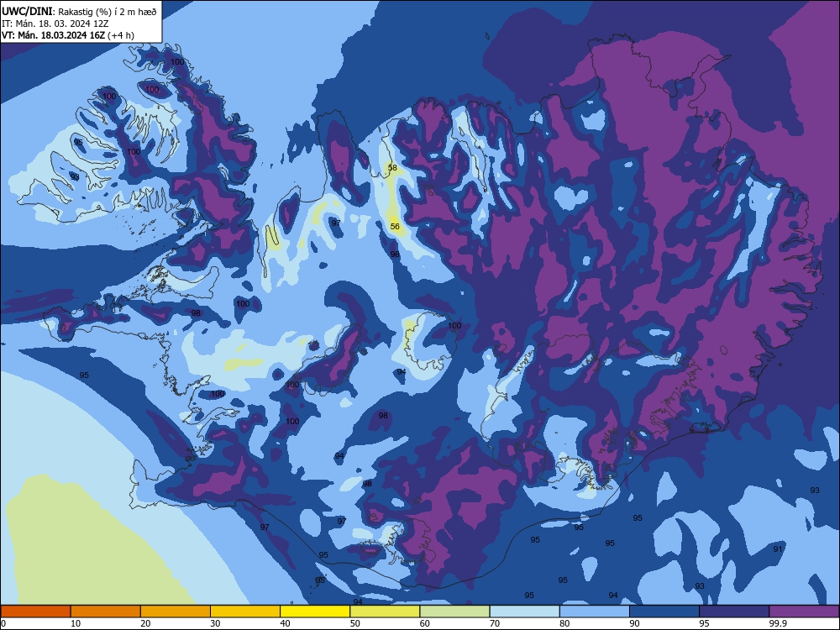This screenshot has height=630, width=840.
Task: Click the legend tick label '40'
Action: click(x=285, y=623)
